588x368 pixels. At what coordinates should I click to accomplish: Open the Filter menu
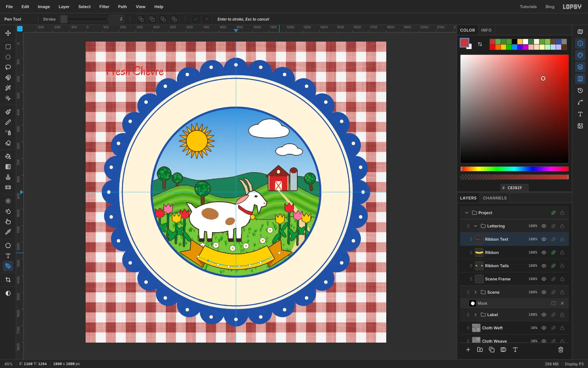[104, 7]
